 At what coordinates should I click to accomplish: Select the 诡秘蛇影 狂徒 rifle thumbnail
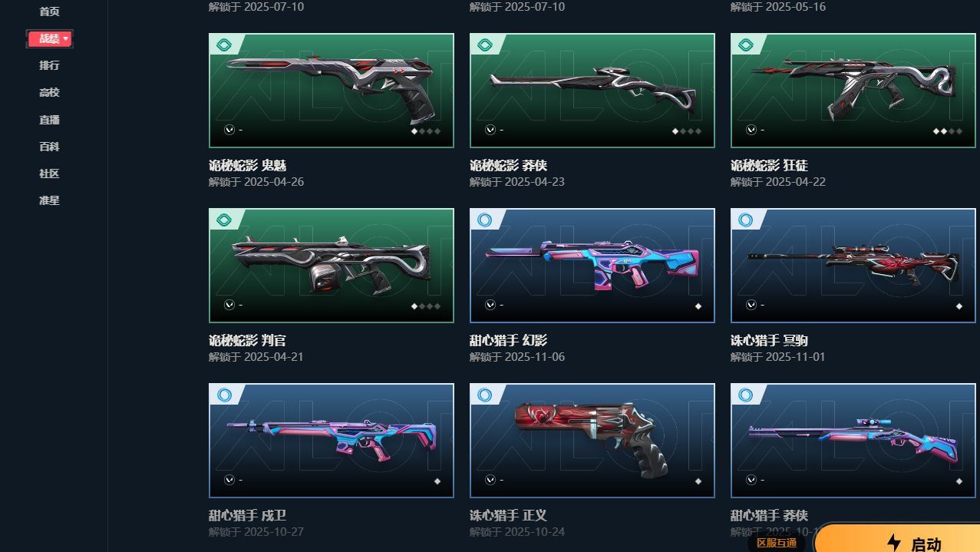853,91
